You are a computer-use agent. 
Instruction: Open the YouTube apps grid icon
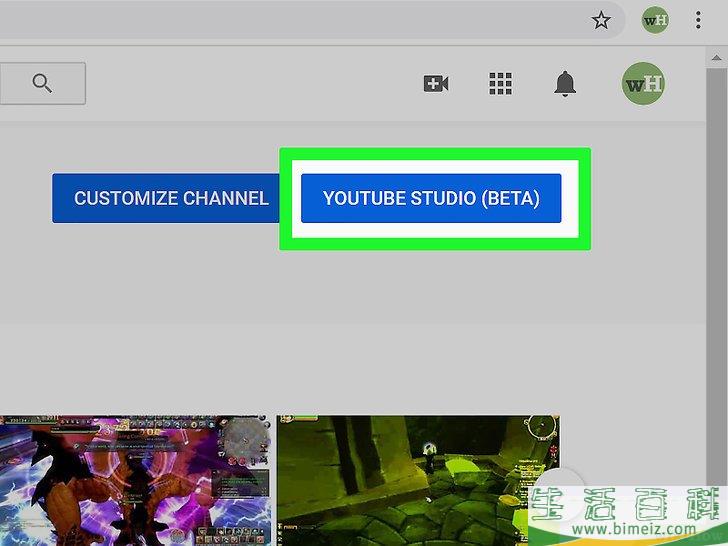pos(500,84)
